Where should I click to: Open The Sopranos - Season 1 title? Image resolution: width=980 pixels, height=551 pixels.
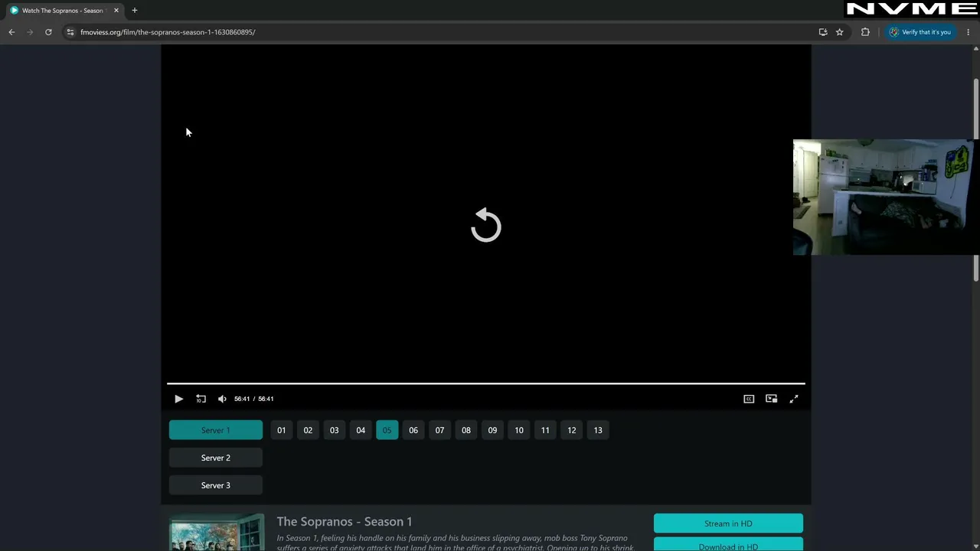click(x=345, y=521)
